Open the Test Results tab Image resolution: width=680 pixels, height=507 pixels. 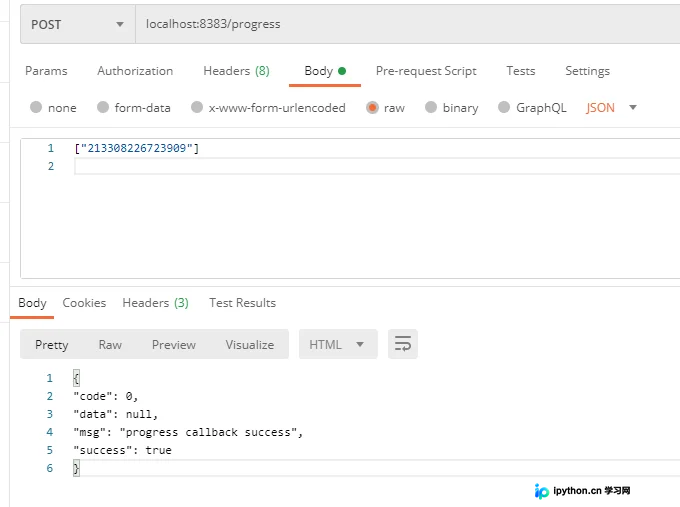pos(242,303)
